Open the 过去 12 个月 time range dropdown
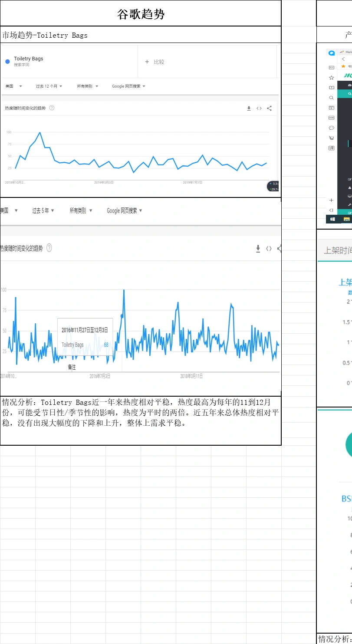The height and width of the screenshot is (644, 352). coord(49,86)
